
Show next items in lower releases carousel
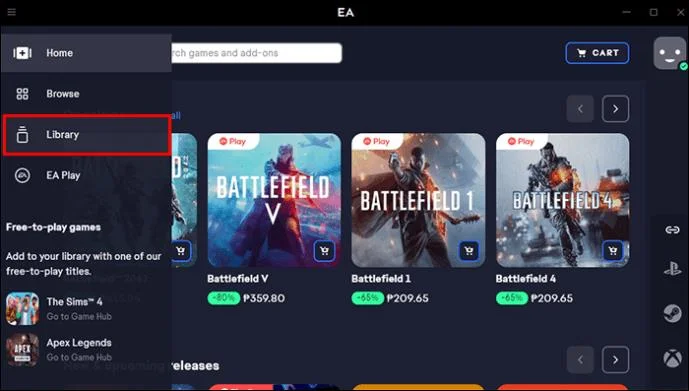point(615,360)
